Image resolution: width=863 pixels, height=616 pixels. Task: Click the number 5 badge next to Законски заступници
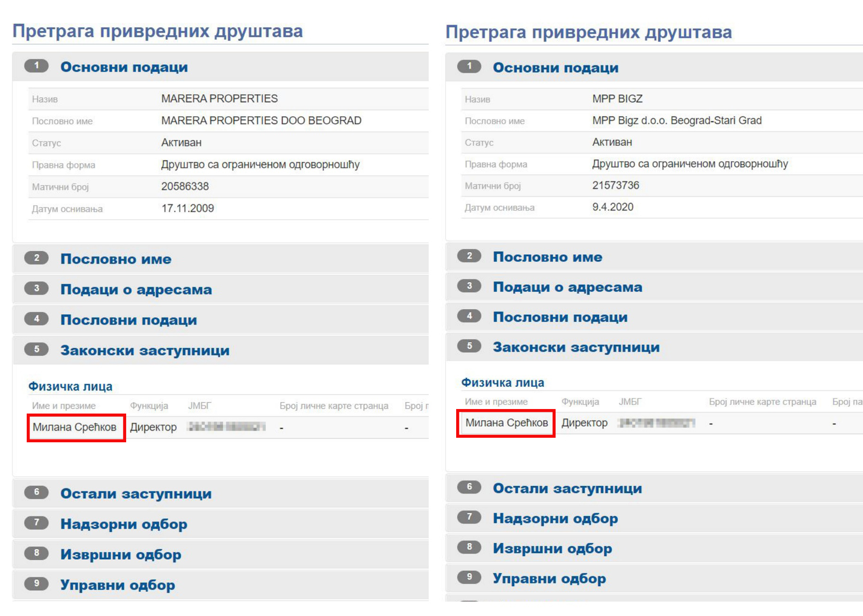(x=37, y=350)
